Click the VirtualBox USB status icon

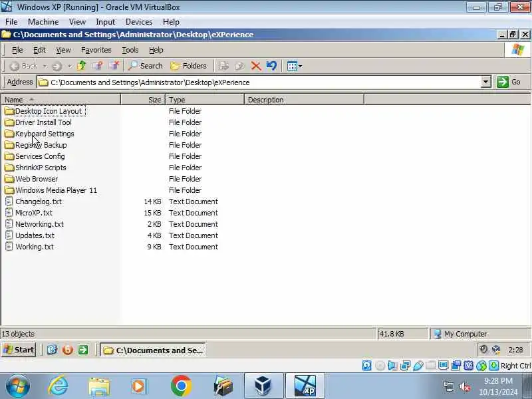pos(418,365)
